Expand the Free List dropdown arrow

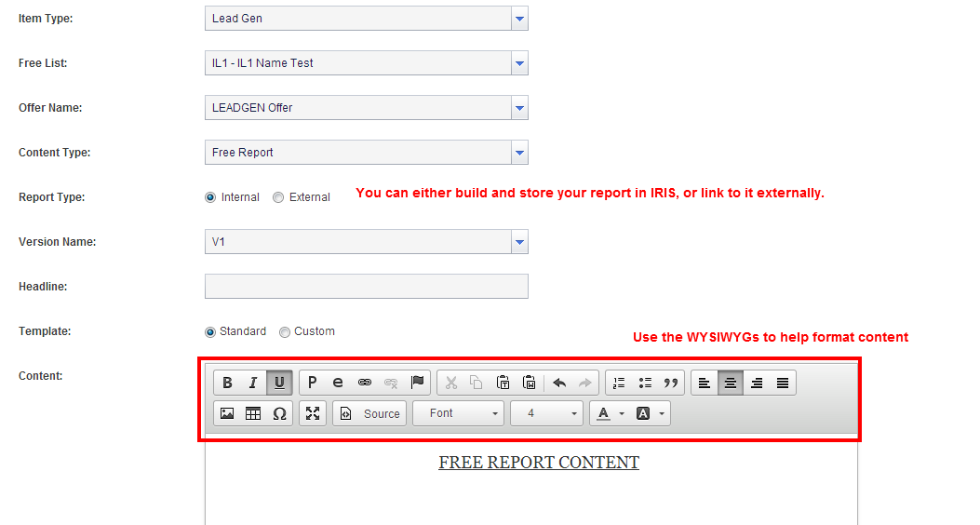click(x=519, y=63)
